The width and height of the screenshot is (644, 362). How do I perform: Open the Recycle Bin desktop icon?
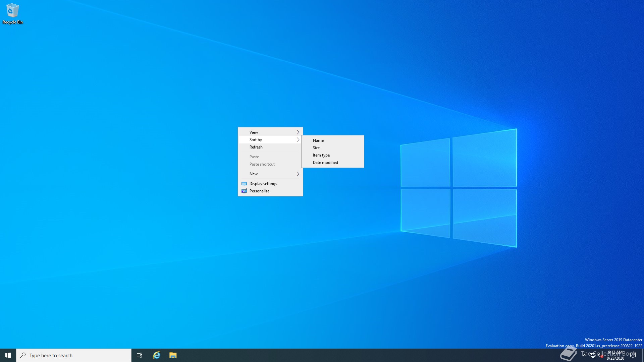point(13,14)
